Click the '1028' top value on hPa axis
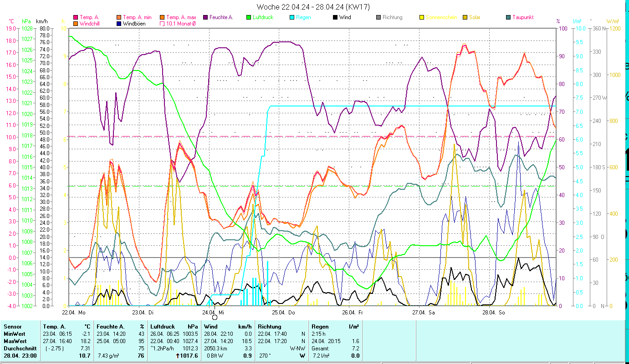This screenshot has height=364, width=629. pos(28,28)
